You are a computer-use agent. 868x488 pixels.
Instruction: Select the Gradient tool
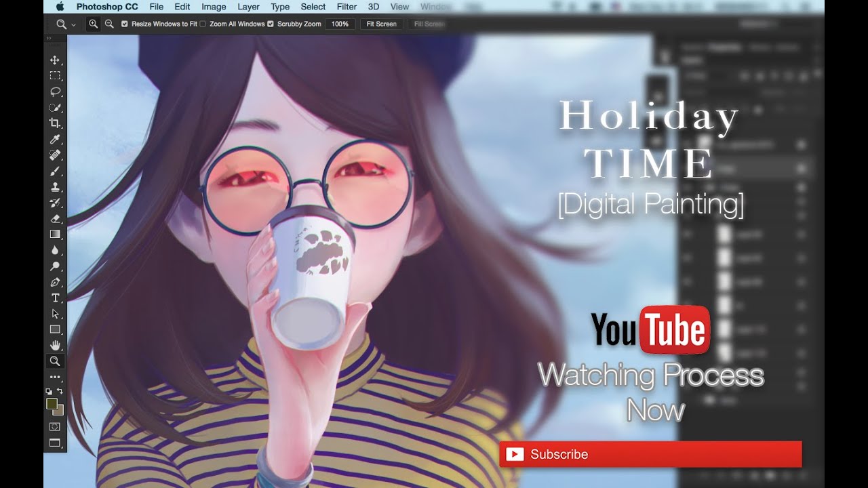point(55,234)
